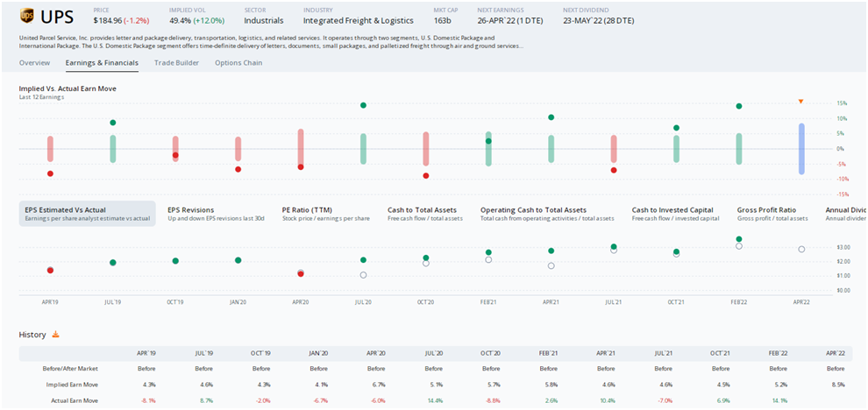Click the History section heading

[x=34, y=335]
